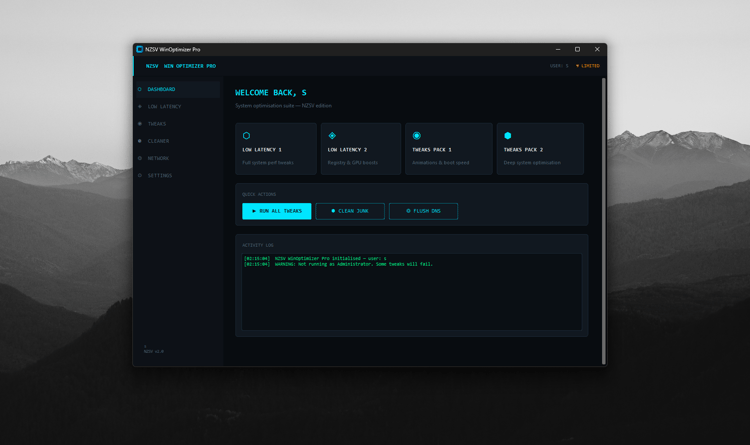Click the diamond icon on Low Latency 2 card

pyautogui.click(x=332, y=136)
